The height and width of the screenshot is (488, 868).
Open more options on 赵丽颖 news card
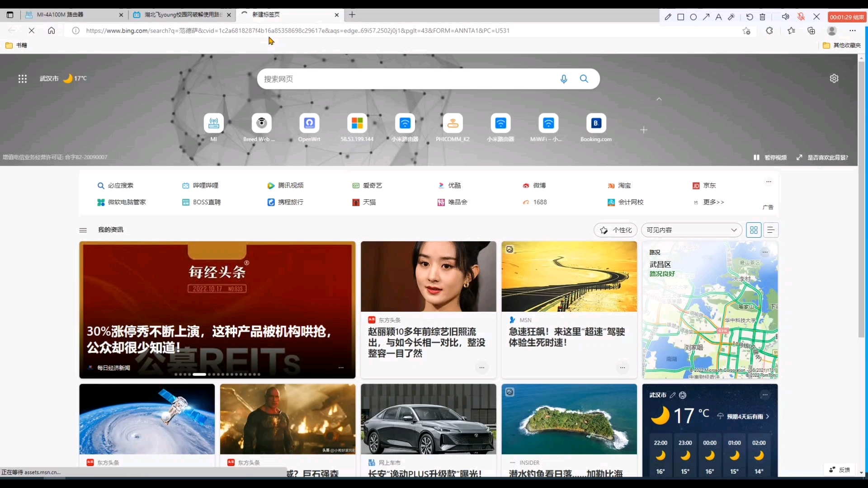tap(482, 367)
